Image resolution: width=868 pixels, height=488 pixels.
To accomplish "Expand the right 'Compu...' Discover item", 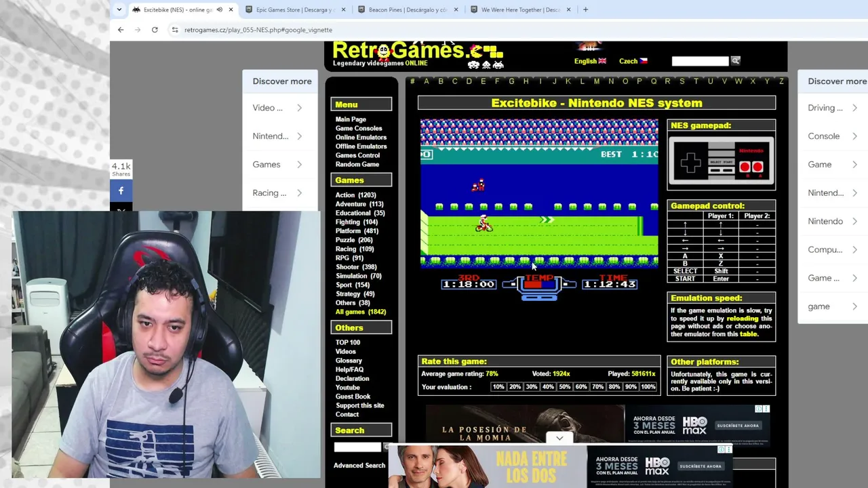I will tap(833, 250).
